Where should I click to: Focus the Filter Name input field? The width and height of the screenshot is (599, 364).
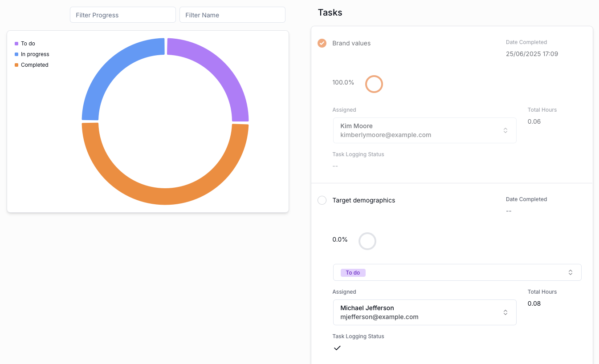pyautogui.click(x=232, y=15)
